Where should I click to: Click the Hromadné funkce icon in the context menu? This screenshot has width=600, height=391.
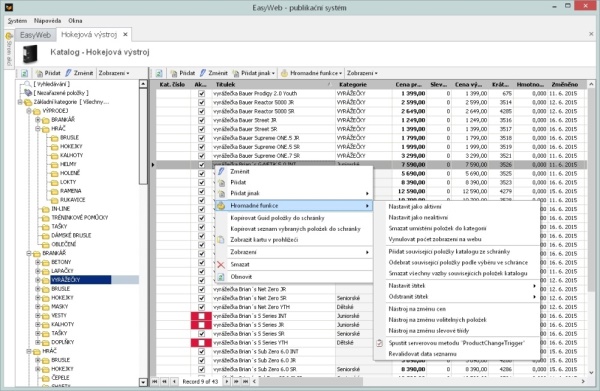click(221, 206)
